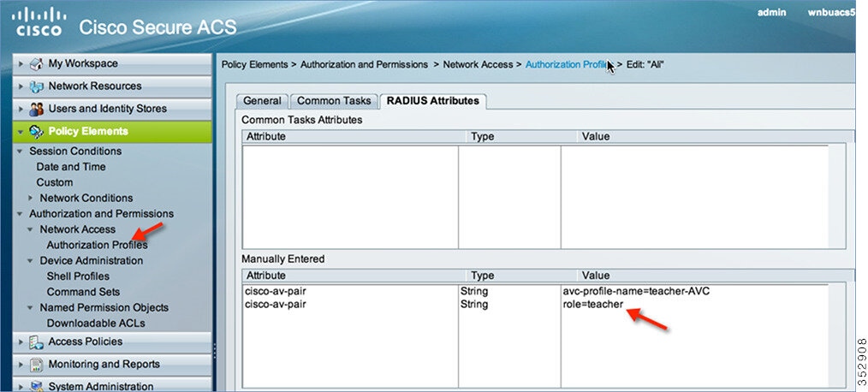868x392 pixels.
Task: Click the Monitoring and Reports icon
Action: click(36, 365)
